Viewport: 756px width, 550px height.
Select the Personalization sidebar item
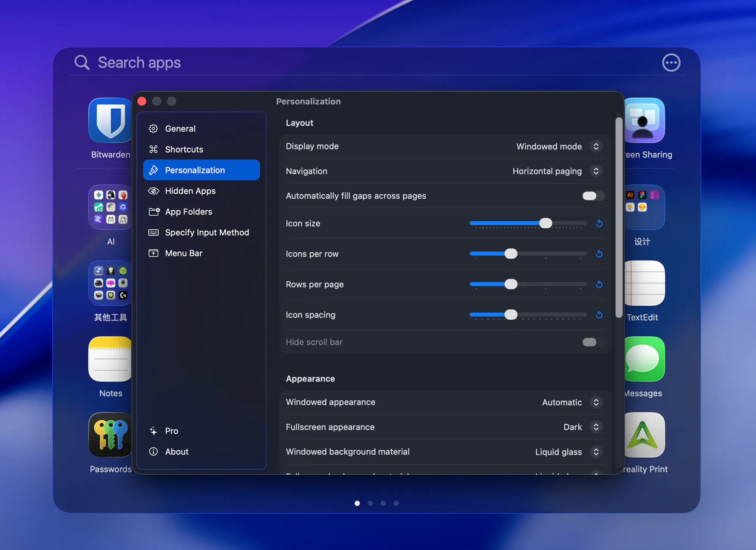(201, 170)
